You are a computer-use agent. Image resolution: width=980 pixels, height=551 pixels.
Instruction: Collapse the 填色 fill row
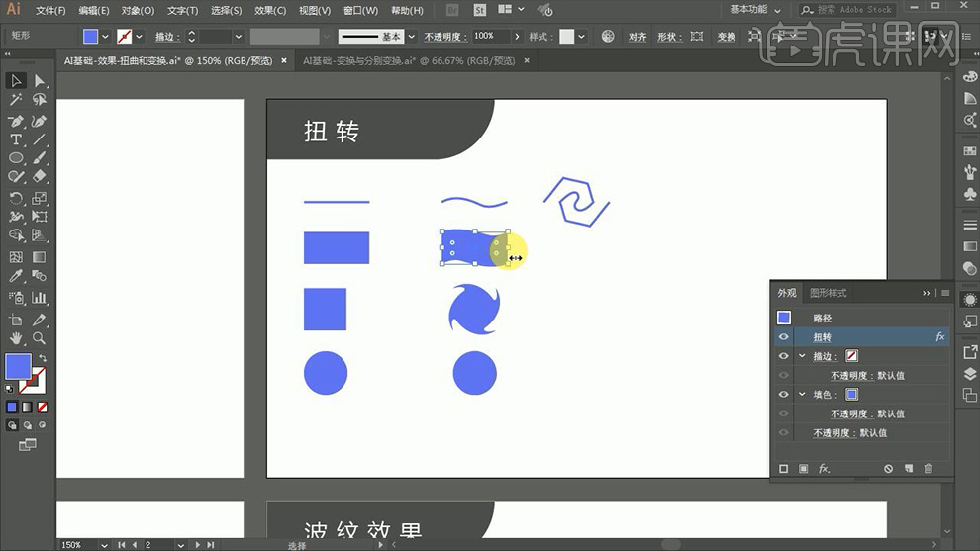coord(802,394)
